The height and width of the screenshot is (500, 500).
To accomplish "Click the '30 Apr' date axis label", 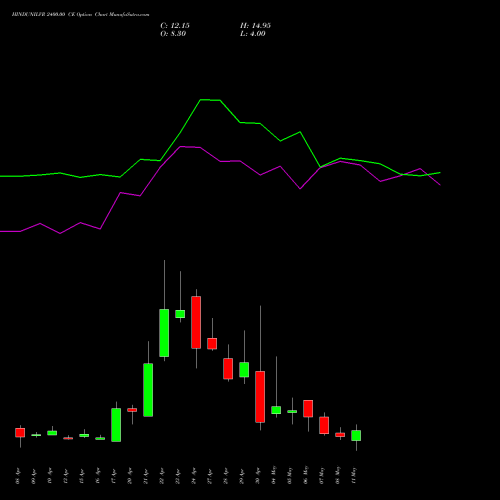I will click(x=258, y=476).
